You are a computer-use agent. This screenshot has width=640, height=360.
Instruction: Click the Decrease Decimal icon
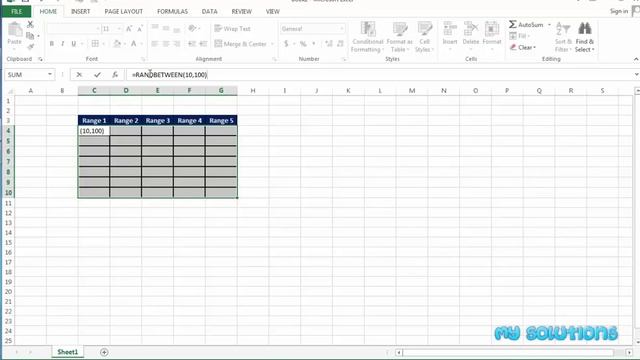(340, 44)
